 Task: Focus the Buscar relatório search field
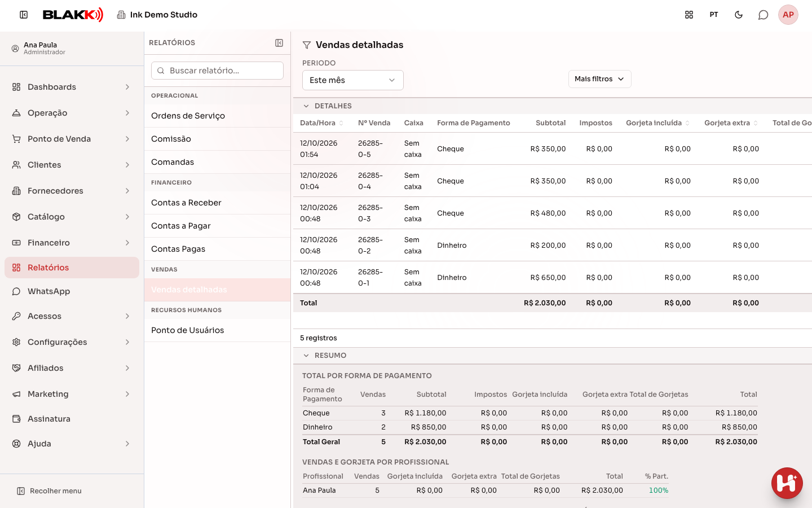tap(217, 71)
